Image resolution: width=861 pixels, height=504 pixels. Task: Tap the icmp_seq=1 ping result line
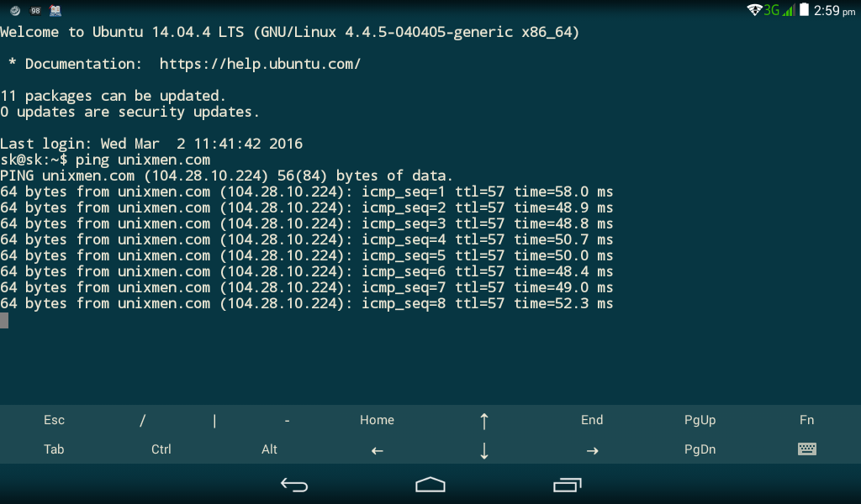(306, 192)
